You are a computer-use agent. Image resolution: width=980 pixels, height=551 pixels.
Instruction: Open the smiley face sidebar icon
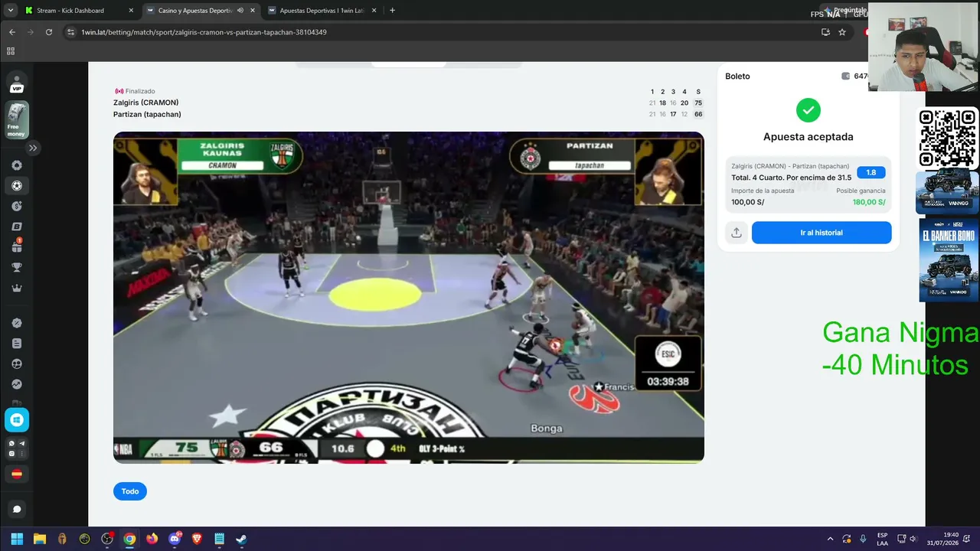click(17, 364)
